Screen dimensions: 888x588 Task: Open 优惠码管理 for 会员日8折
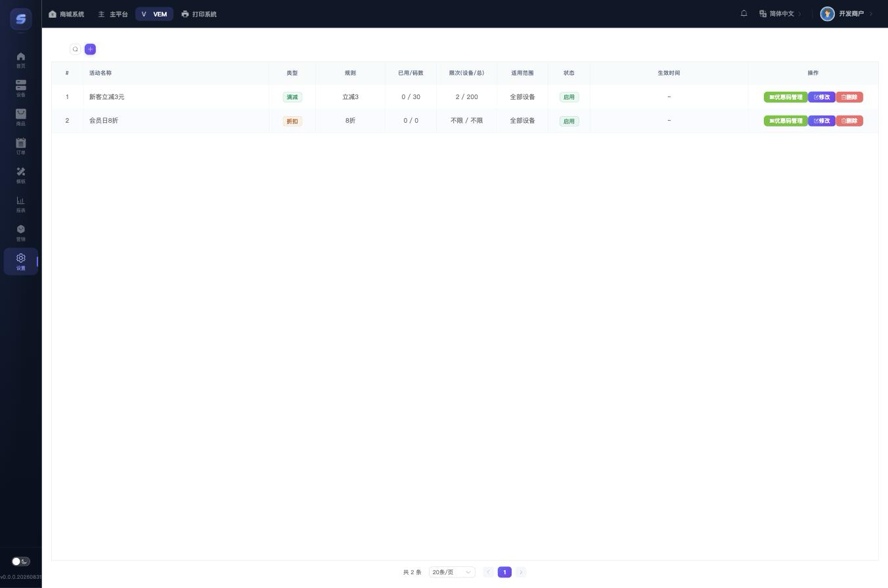[786, 121]
